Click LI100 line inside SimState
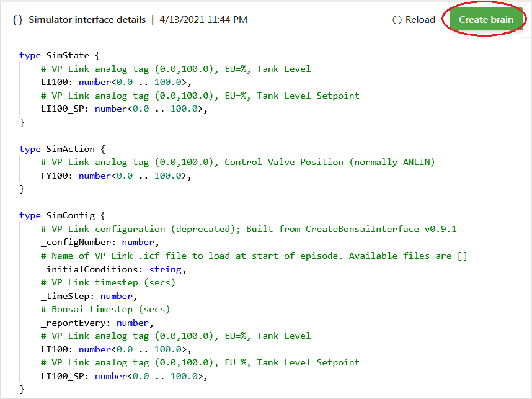532x399 pixels. (x=116, y=82)
